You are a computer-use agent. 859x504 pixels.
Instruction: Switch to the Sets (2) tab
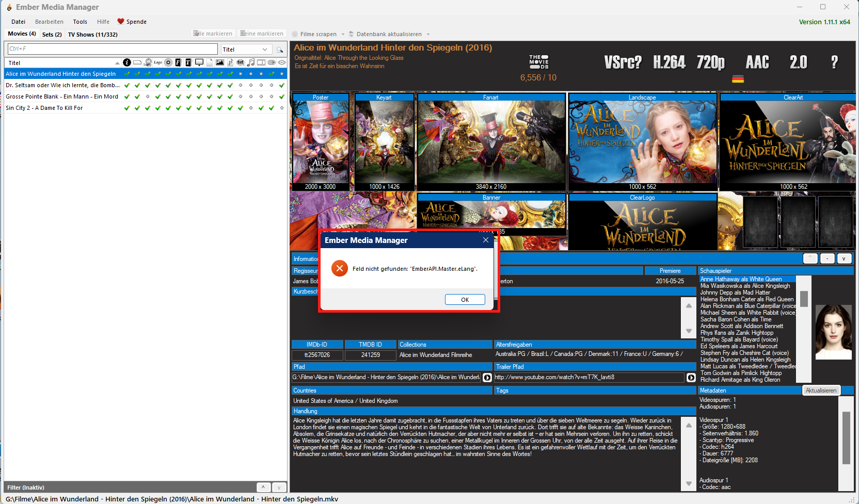pos(52,34)
